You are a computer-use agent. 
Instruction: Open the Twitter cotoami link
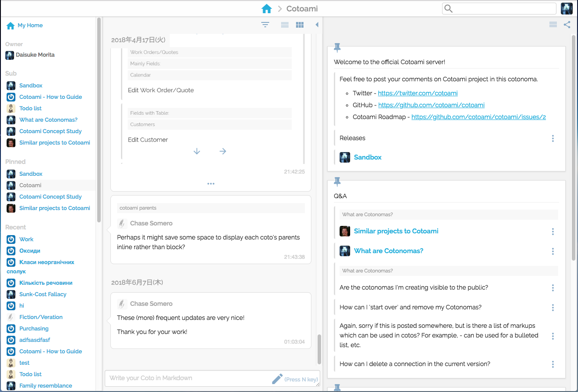tap(418, 93)
